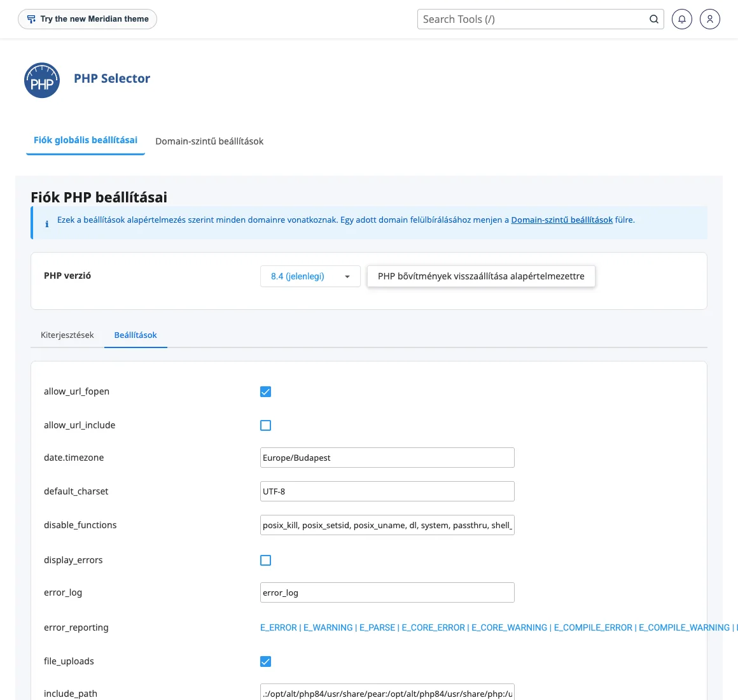
Task: Click the PHP Selector page title
Action: (x=112, y=78)
